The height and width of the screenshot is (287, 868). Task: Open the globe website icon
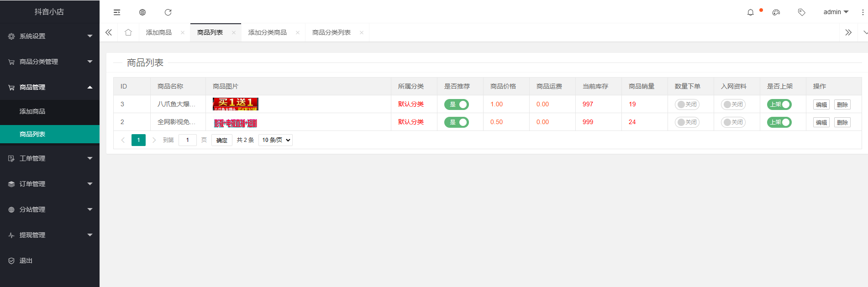[142, 12]
